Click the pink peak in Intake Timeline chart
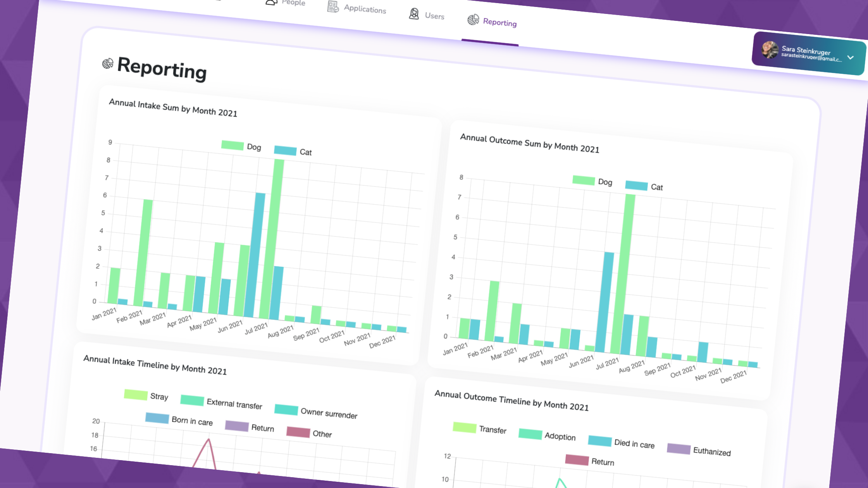The height and width of the screenshot is (488, 868). point(208,440)
